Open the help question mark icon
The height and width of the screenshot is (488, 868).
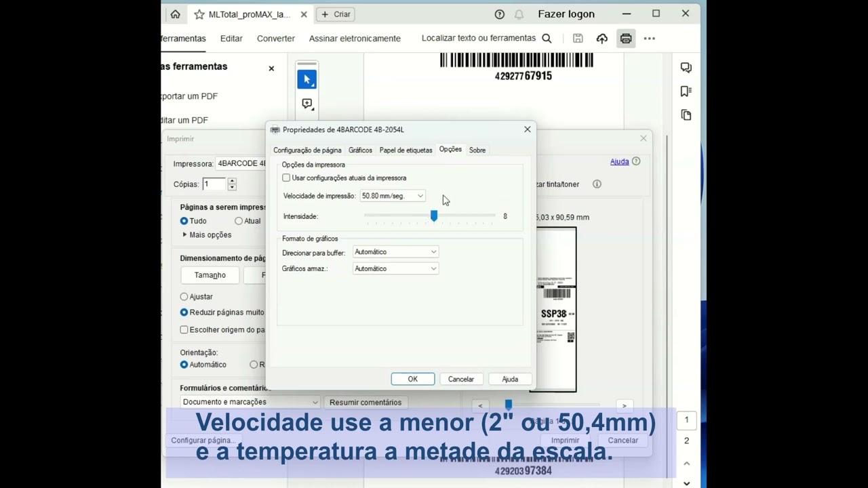(500, 14)
